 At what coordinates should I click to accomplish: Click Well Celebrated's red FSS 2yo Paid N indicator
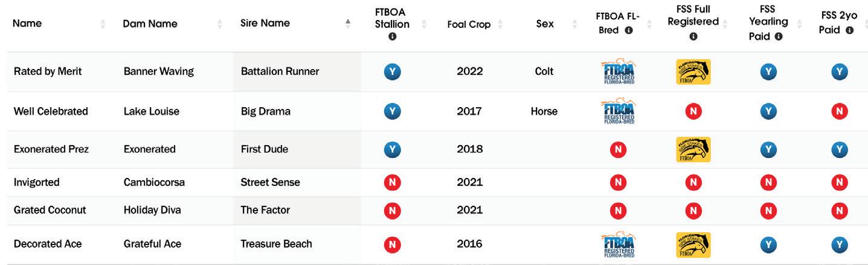coord(839,111)
